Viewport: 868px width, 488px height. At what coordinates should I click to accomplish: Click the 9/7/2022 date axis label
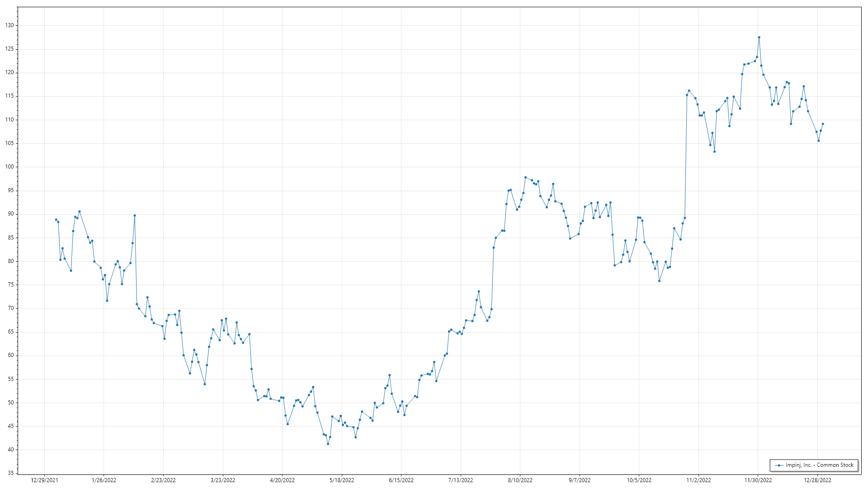click(x=580, y=480)
